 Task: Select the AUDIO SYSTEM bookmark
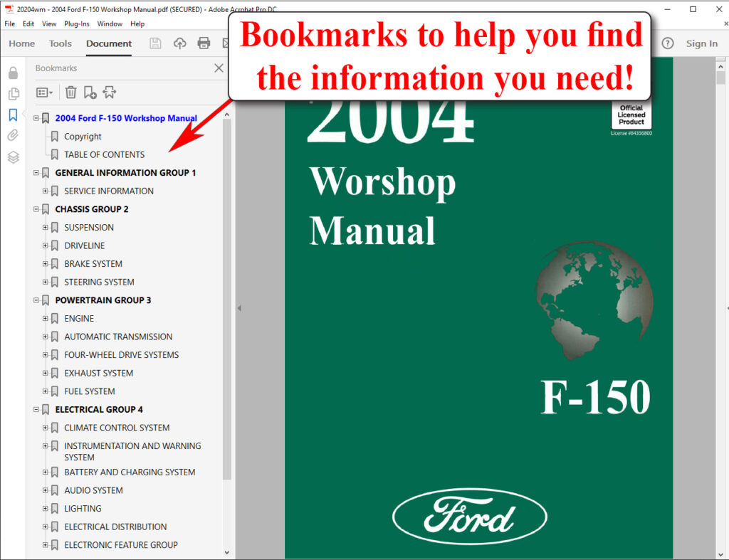[x=93, y=490]
